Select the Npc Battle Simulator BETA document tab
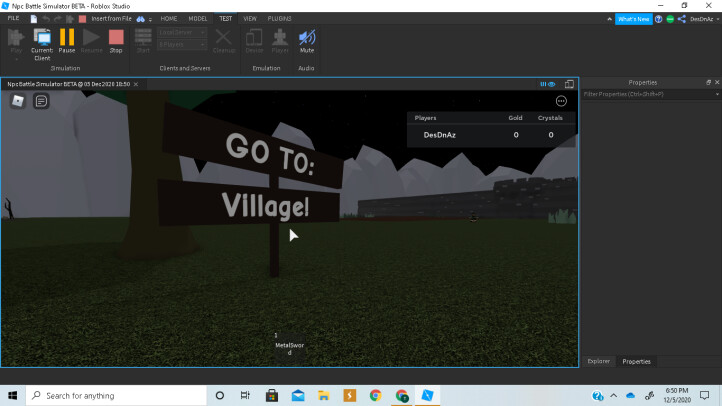 (x=69, y=84)
